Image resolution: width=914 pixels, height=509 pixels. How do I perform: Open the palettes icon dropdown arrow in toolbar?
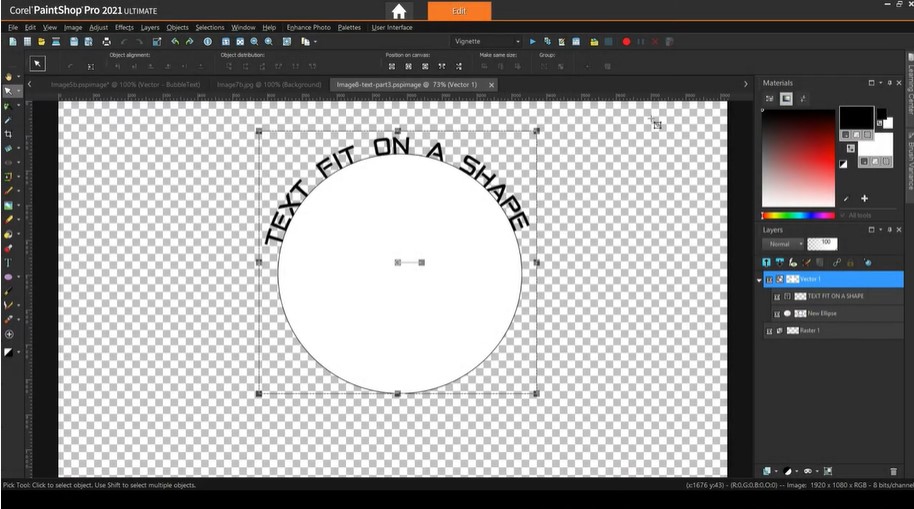[315, 42]
